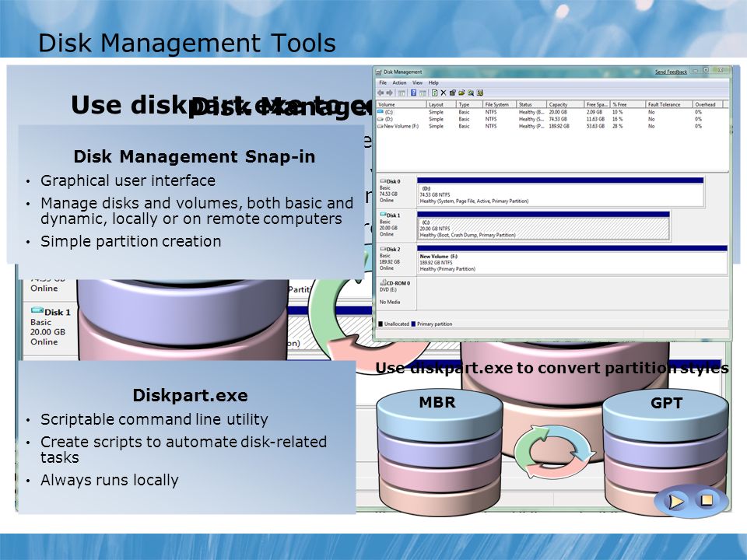Click the 189.92 GB capacity cell
The width and height of the screenshot is (747, 560).
[559, 126]
